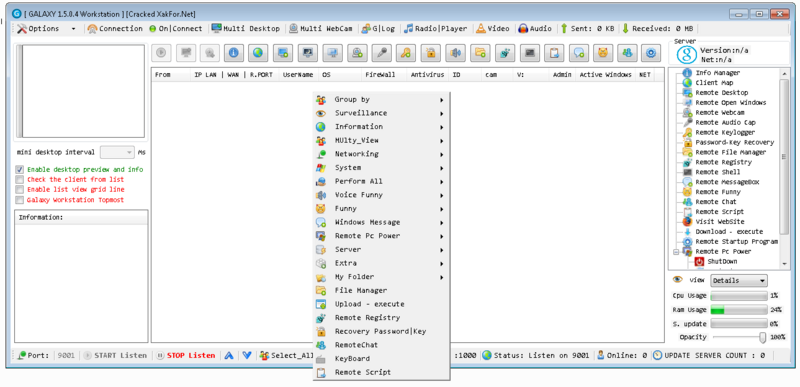The image size is (800, 387).
Task: Click the Audio headphones toolbar item
Action: pos(535,29)
